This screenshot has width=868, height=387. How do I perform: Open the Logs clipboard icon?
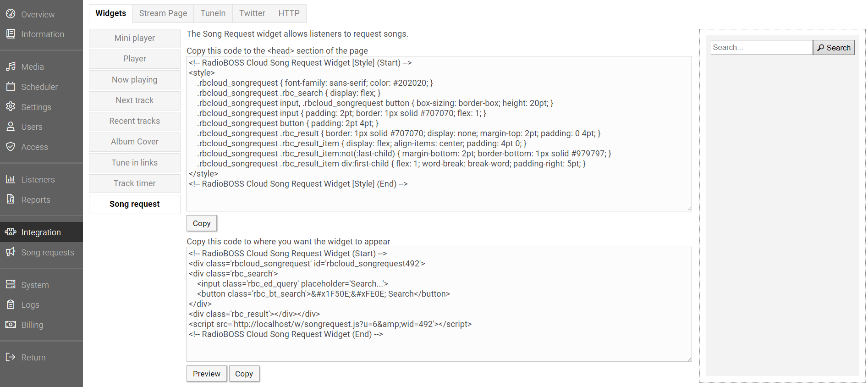(x=11, y=304)
